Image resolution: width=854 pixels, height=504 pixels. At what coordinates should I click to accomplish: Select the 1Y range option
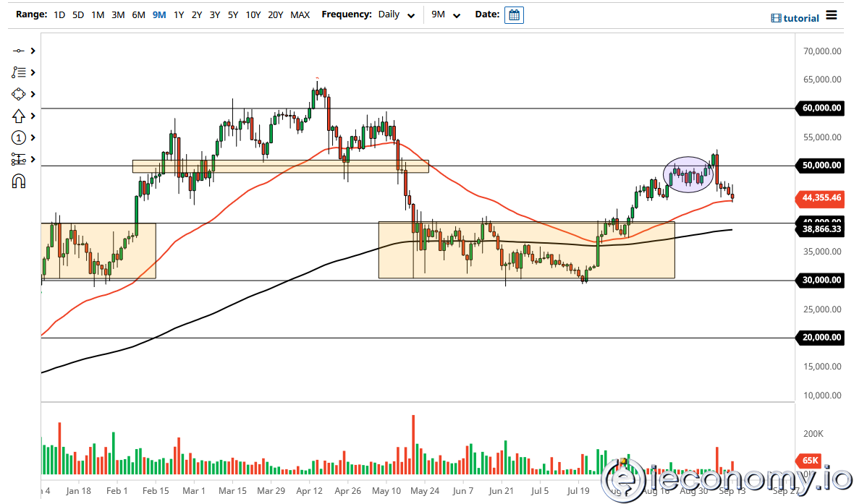[178, 14]
